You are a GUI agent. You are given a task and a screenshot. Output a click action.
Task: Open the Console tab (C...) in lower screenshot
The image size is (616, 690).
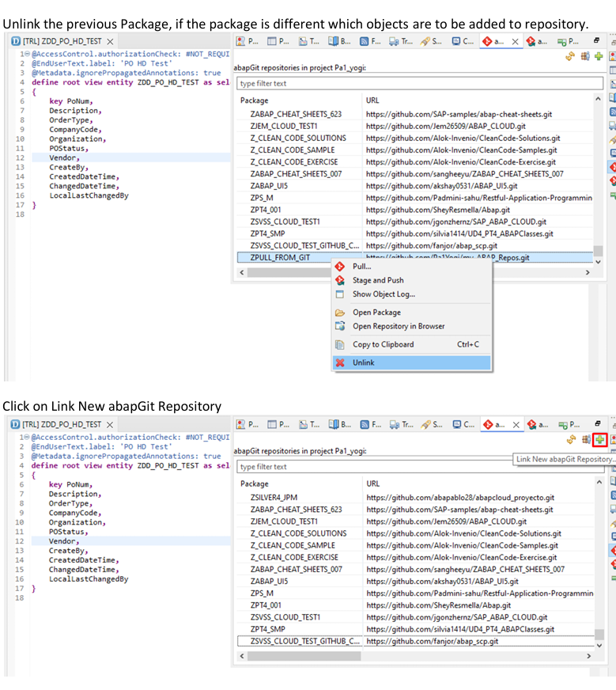tap(464, 425)
